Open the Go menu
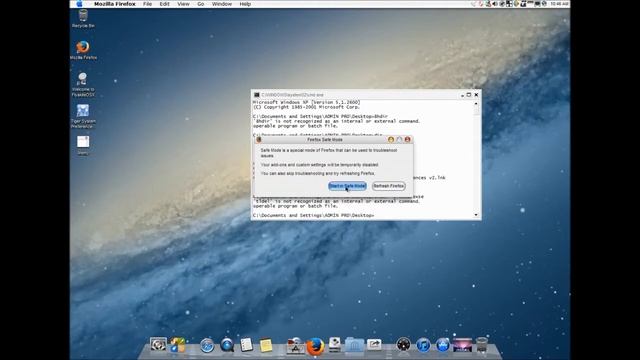Image resolution: width=640 pixels, height=360 pixels. [x=201, y=4]
